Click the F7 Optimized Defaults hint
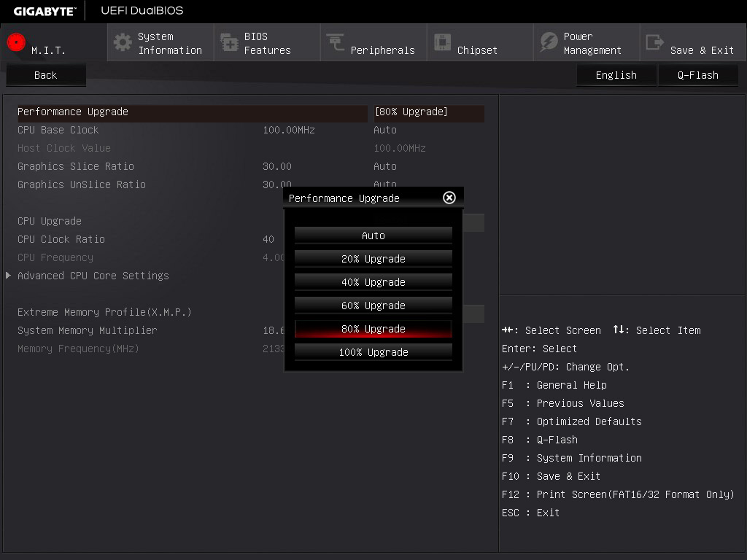Image resolution: width=747 pixels, height=560 pixels. tap(572, 421)
